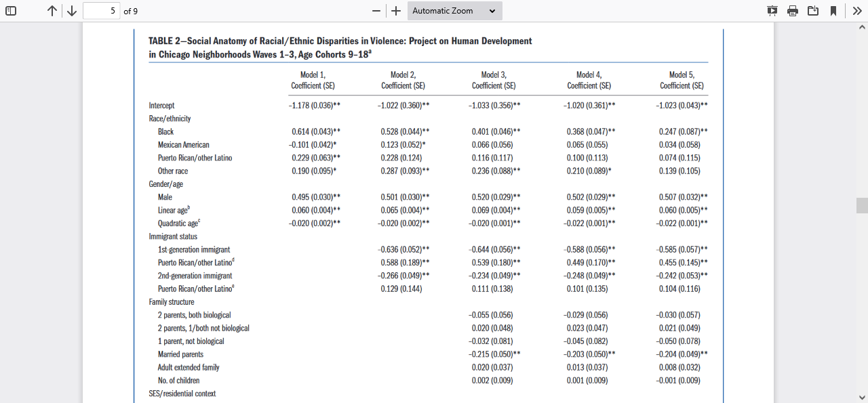
Task: Save the PDF using the download icon
Action: (813, 11)
